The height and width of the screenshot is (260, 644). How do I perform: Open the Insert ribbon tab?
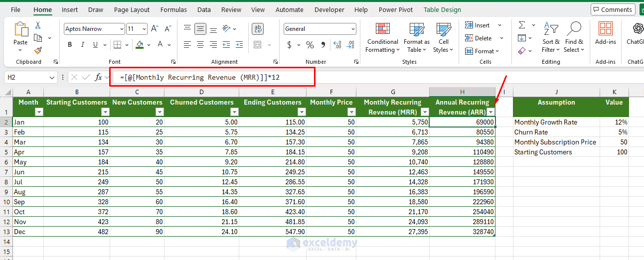coord(70,9)
